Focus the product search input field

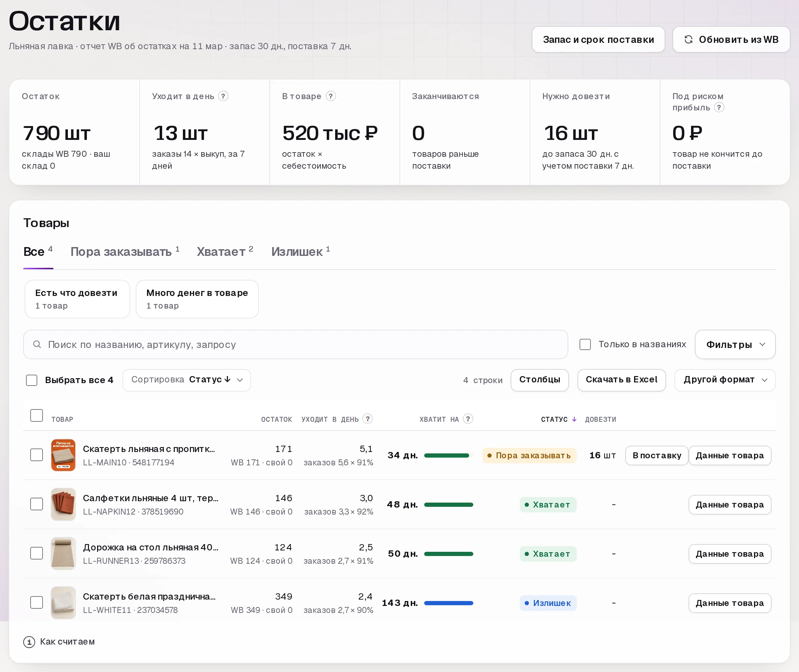(296, 344)
